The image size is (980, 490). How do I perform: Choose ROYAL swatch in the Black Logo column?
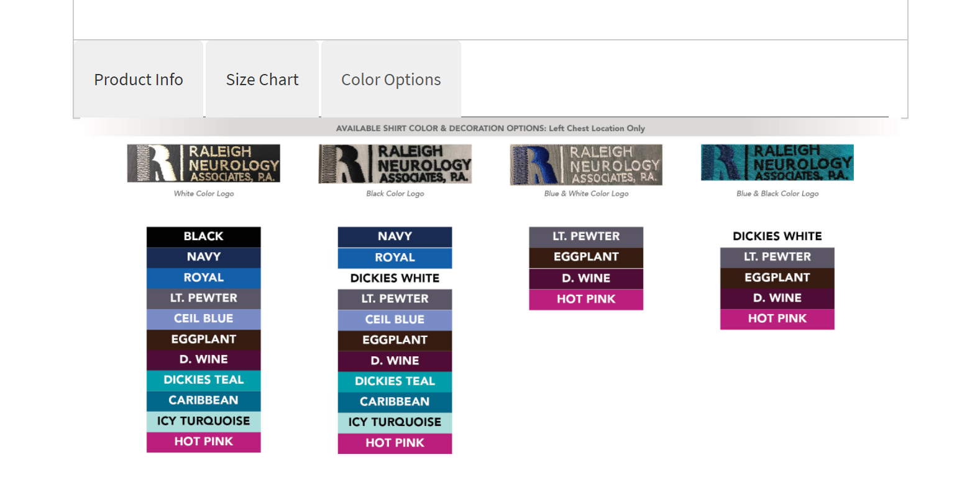tap(395, 258)
